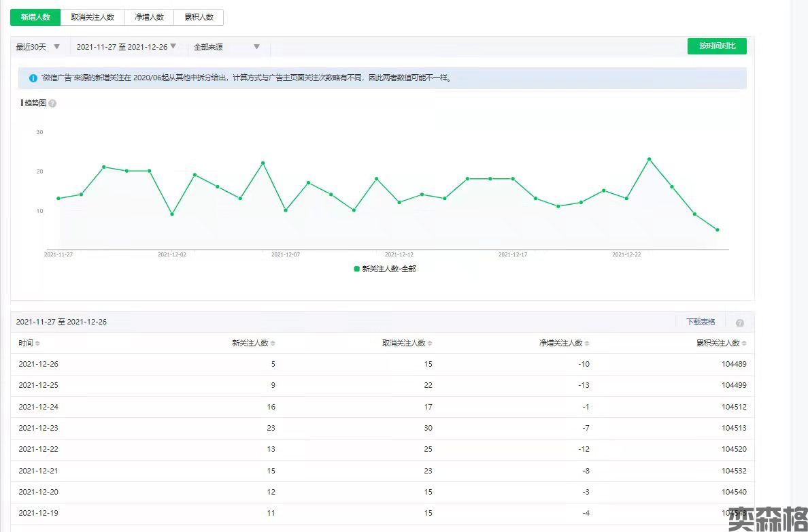Sort by 净增关注人数 column sort icon
Viewport: 808px width, 532px height.
587,344
